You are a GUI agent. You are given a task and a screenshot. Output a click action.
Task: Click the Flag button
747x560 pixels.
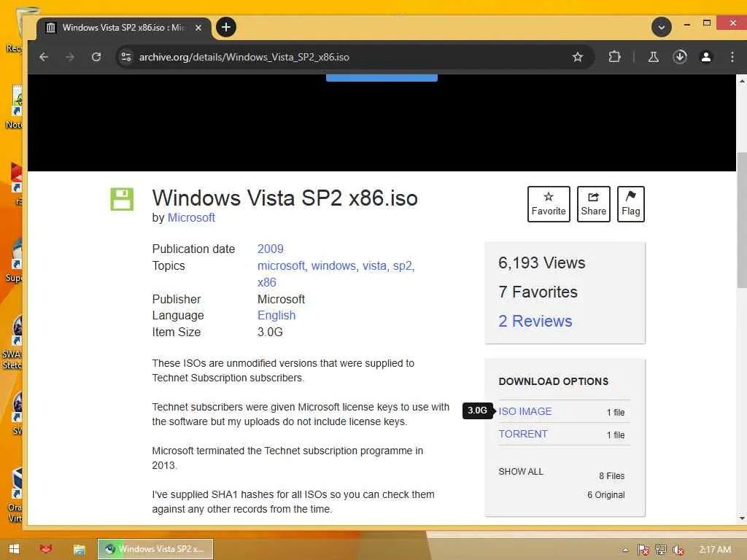(631, 204)
